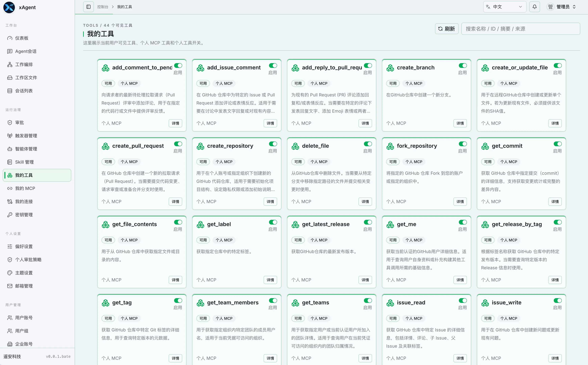The height and width of the screenshot is (365, 588).
Task: Toggle the get_commit enable switch
Action: 558,144
